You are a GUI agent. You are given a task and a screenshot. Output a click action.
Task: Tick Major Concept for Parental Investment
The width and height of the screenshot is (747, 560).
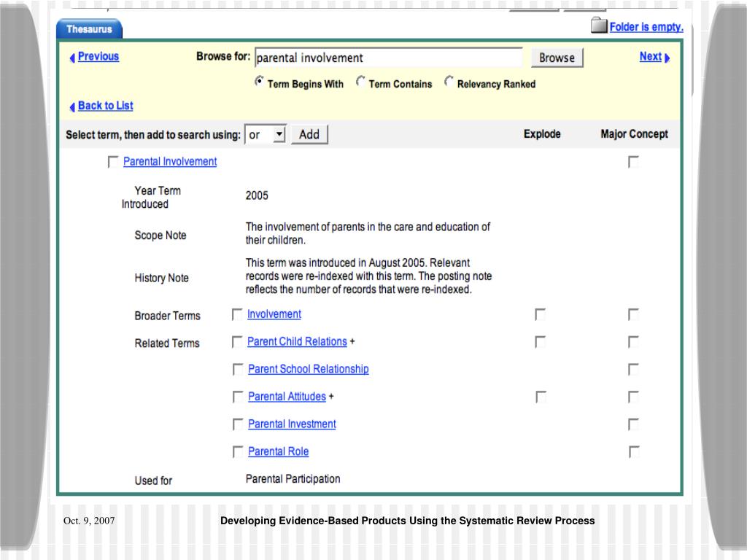pos(633,424)
